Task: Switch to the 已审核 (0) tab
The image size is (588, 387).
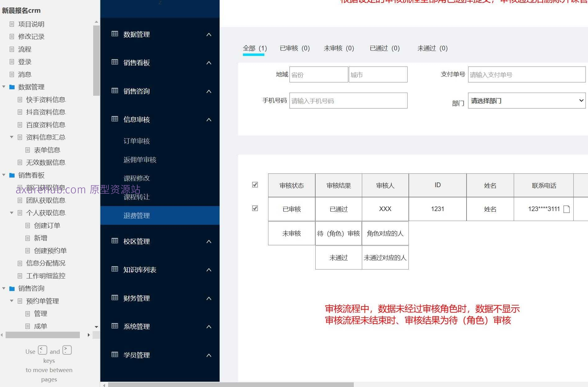Action: point(295,48)
